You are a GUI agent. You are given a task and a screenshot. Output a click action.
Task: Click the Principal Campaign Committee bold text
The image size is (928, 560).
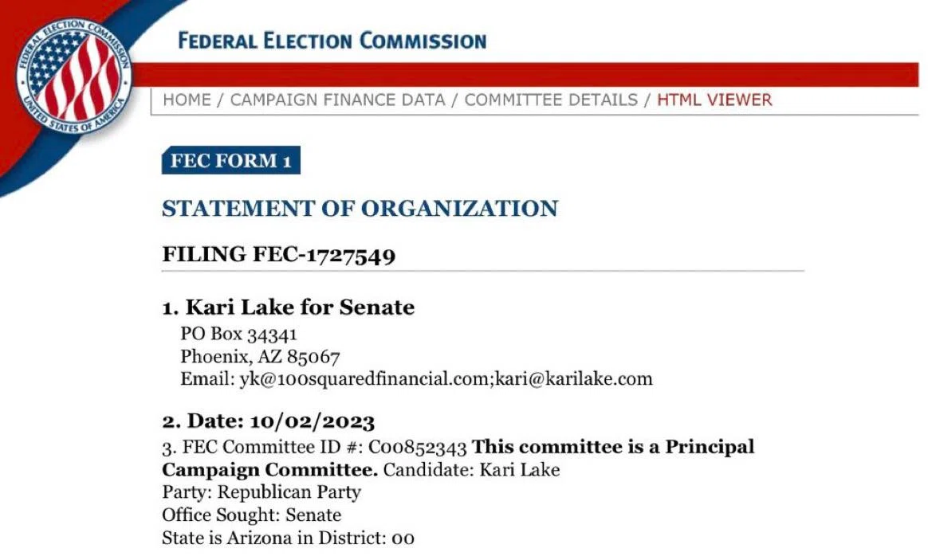click(x=458, y=458)
